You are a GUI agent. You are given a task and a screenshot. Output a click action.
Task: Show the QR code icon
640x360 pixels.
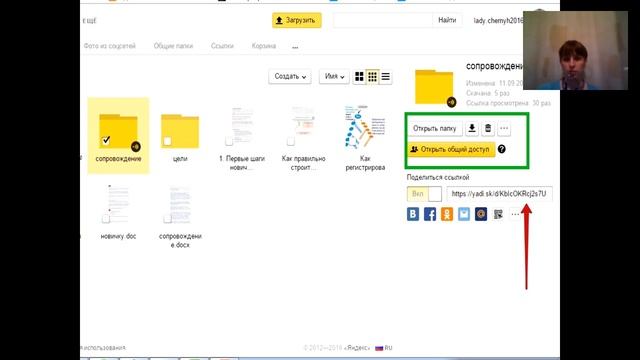(498, 214)
